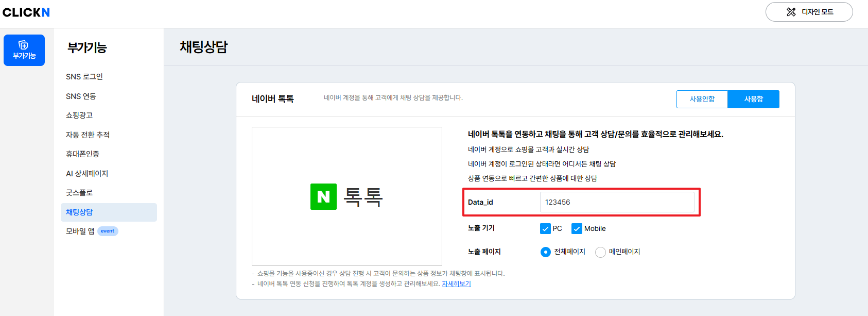The width and height of the screenshot is (868, 316).
Task: Switch Naver 톡톡 to 사용함
Action: [753, 99]
